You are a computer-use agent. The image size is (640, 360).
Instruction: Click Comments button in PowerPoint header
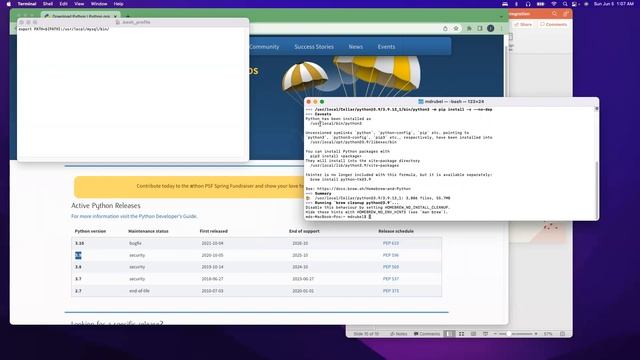point(553,24)
